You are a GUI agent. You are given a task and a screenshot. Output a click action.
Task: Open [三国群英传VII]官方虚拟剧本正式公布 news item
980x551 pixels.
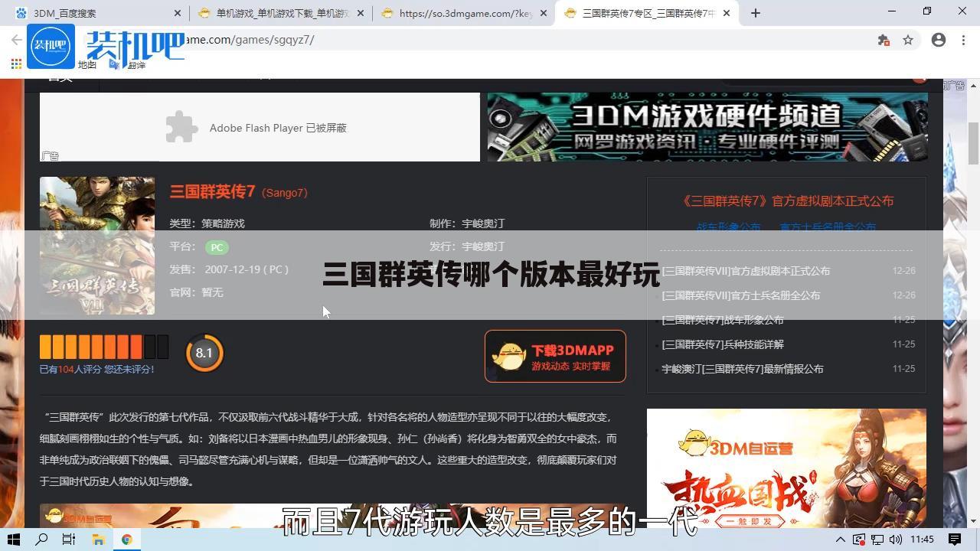click(746, 271)
